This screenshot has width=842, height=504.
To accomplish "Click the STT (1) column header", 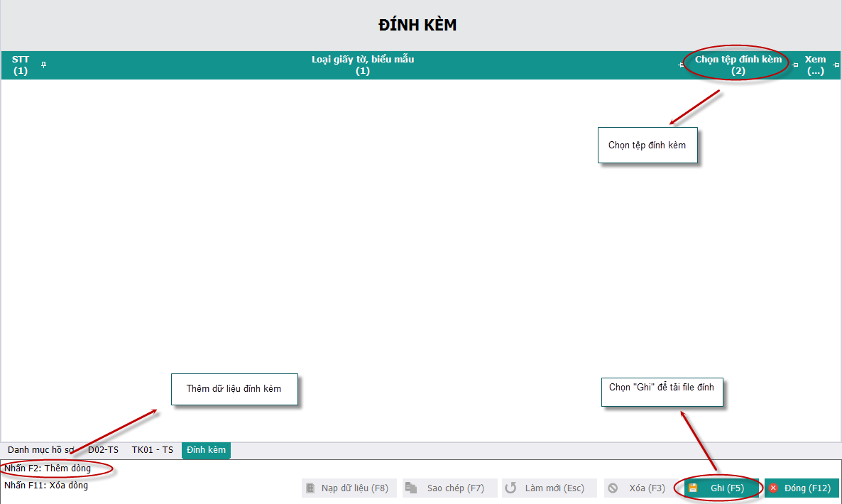I will (x=21, y=65).
